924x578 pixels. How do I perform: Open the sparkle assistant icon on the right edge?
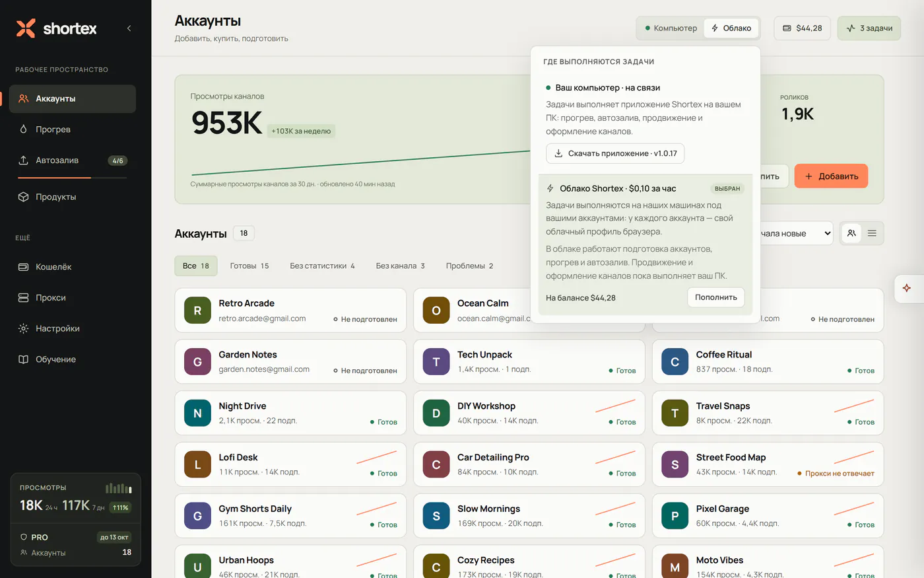[x=907, y=288]
